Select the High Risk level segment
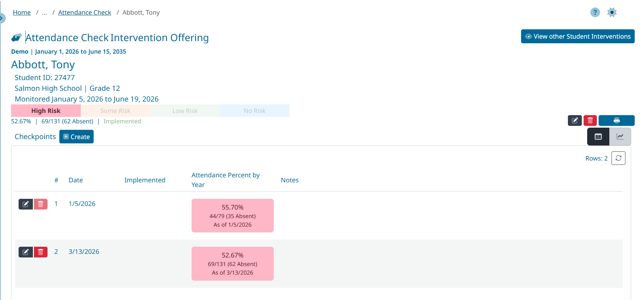The width and height of the screenshot is (644, 300). (x=46, y=111)
